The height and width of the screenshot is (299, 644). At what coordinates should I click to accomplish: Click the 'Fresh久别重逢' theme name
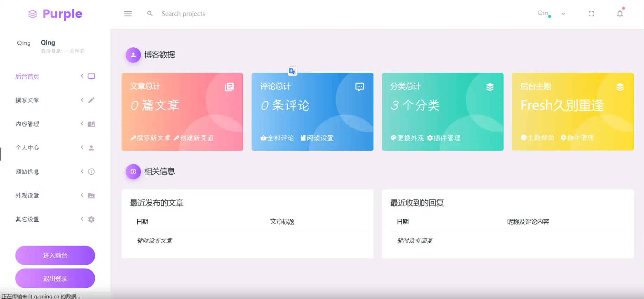562,105
